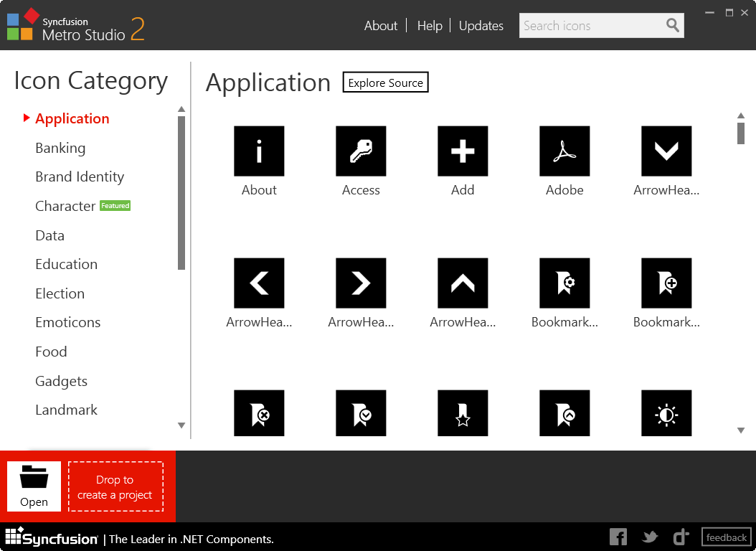Open the About menu
The height and width of the screenshot is (551, 756).
(381, 25)
